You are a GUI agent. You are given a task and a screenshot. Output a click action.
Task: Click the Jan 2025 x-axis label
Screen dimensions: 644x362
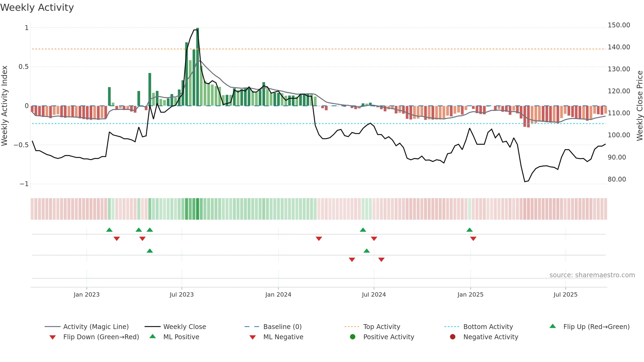click(x=470, y=294)
